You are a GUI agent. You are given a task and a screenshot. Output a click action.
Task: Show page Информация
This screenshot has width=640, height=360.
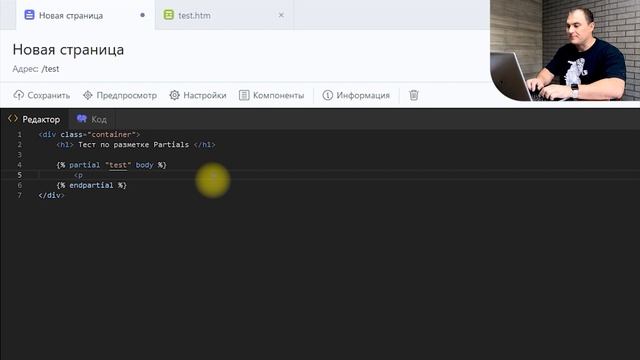tap(356, 95)
